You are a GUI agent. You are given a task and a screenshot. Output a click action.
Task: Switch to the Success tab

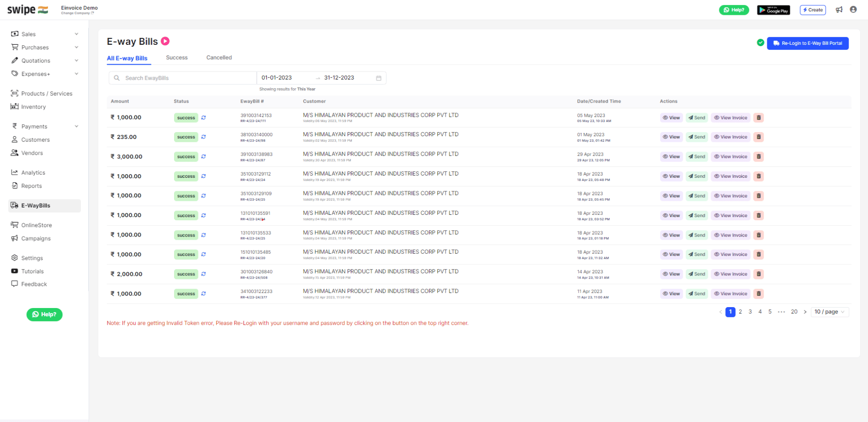coord(177,57)
